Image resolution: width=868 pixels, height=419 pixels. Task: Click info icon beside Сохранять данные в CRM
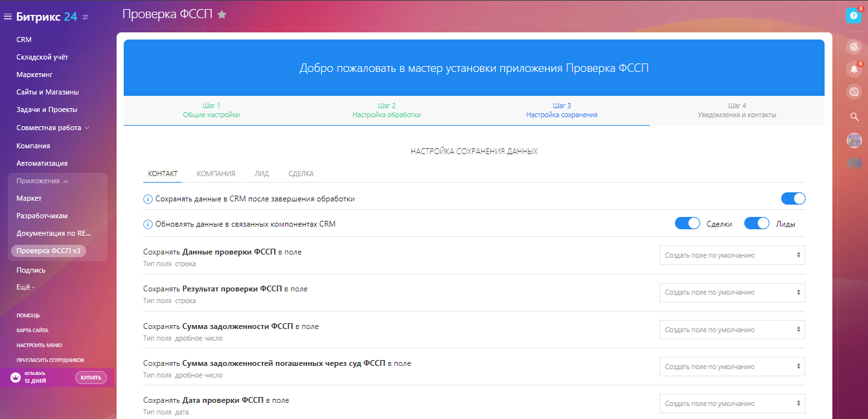pyautogui.click(x=148, y=199)
